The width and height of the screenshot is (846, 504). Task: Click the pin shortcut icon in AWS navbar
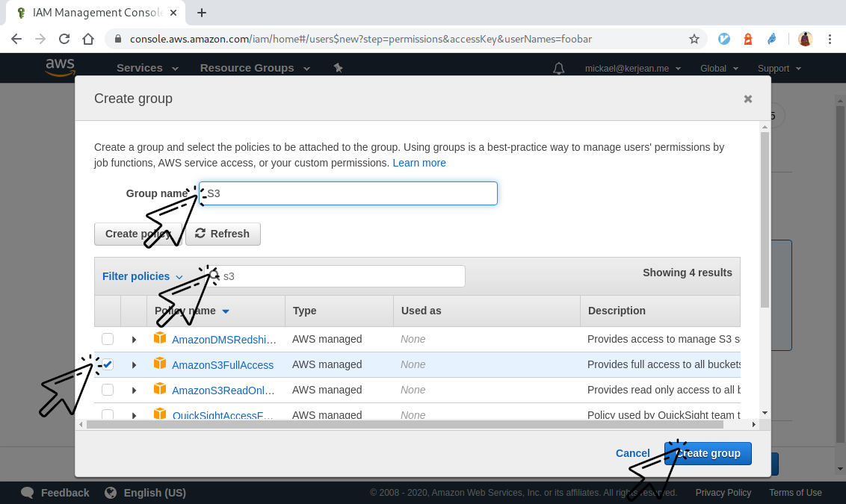click(339, 68)
